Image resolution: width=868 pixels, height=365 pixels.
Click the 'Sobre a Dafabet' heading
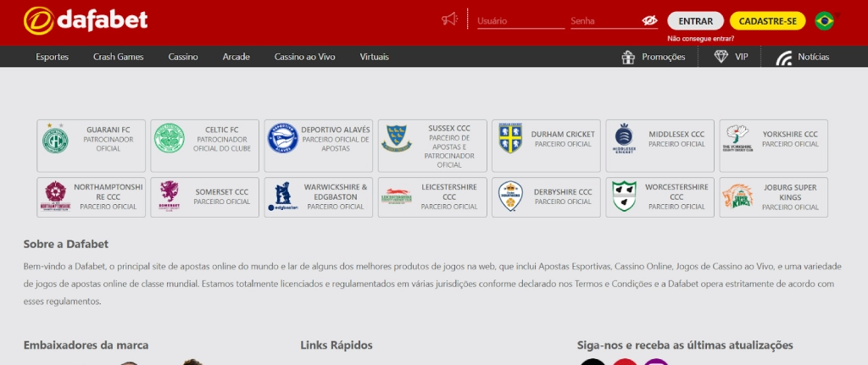click(x=66, y=244)
